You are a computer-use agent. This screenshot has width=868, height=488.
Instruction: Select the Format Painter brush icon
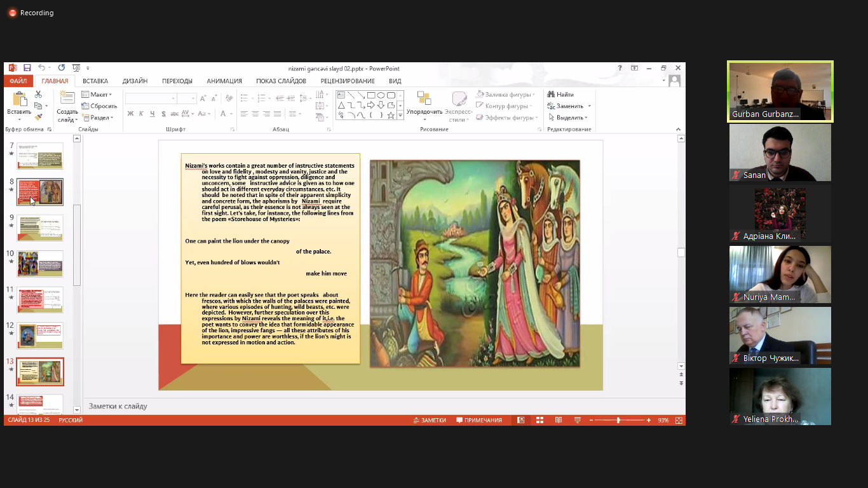click(38, 117)
